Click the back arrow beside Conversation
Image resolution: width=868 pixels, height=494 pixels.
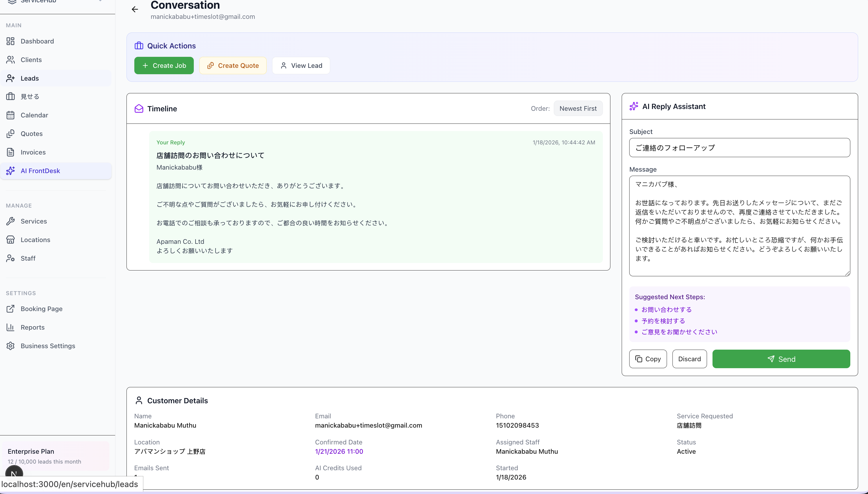(x=135, y=10)
